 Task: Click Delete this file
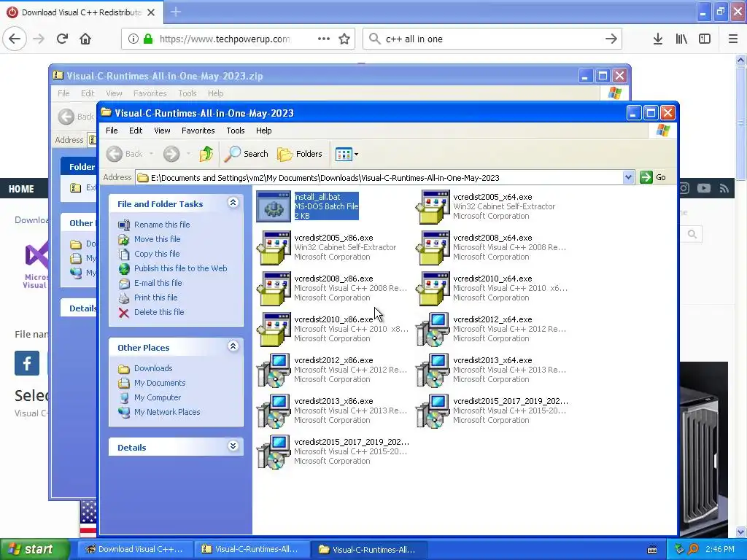(159, 312)
